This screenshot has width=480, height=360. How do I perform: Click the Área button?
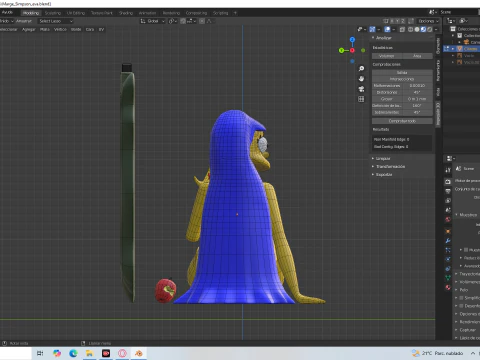click(417, 56)
